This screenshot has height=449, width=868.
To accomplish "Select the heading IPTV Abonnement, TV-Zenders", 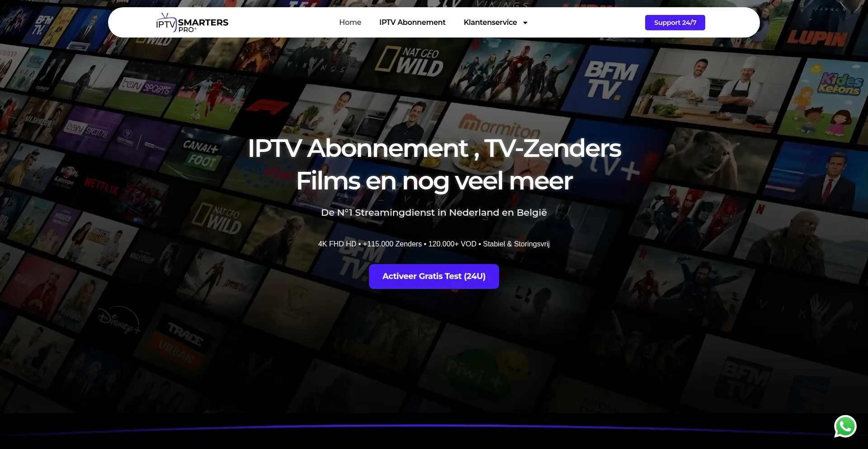I will pyautogui.click(x=434, y=148).
